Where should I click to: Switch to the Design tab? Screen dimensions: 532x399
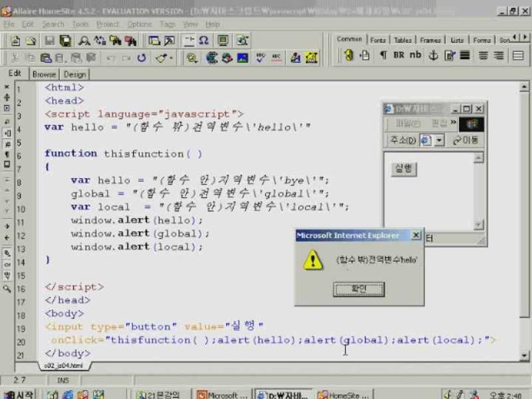[75, 75]
